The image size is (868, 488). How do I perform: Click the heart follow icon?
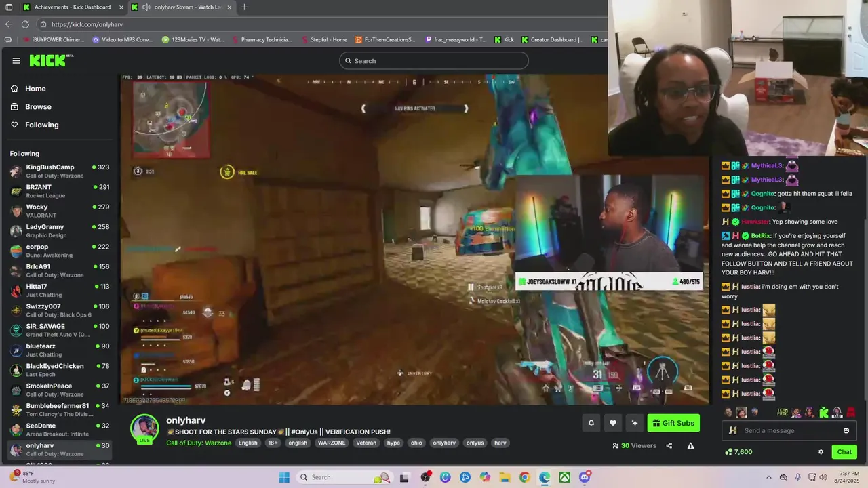[613, 423]
